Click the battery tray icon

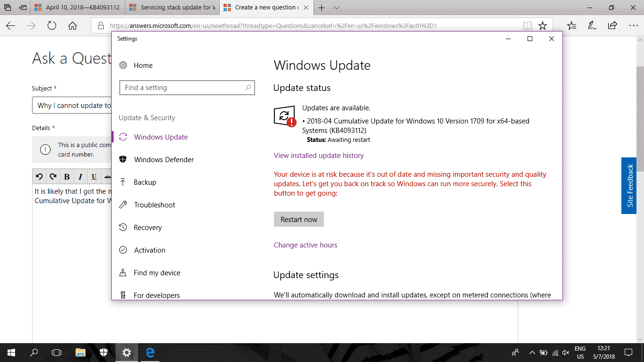(544, 353)
